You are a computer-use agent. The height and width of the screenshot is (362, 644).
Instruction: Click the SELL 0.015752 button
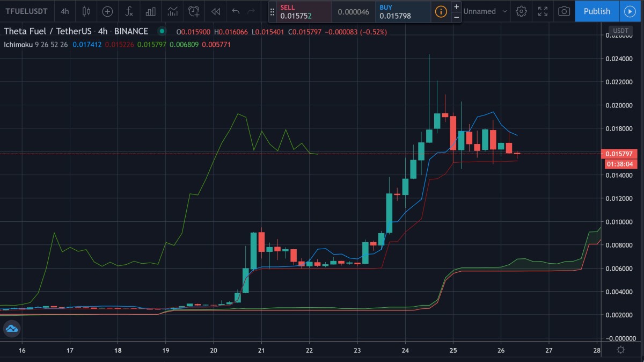click(x=304, y=11)
